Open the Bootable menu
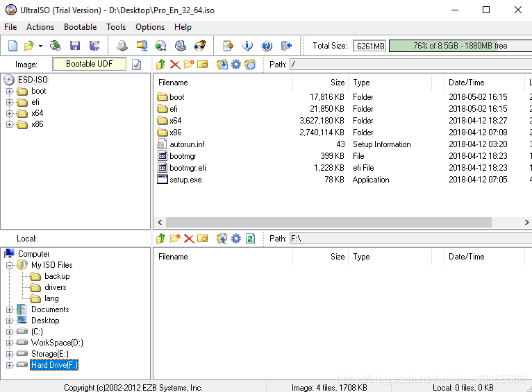Screen dimensions: 532x392 80,27
